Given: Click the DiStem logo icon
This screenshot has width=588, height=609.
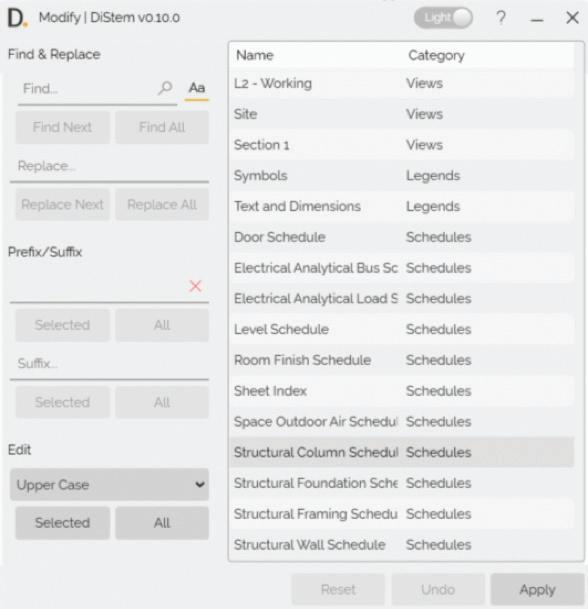Looking at the screenshot, I should [x=18, y=18].
